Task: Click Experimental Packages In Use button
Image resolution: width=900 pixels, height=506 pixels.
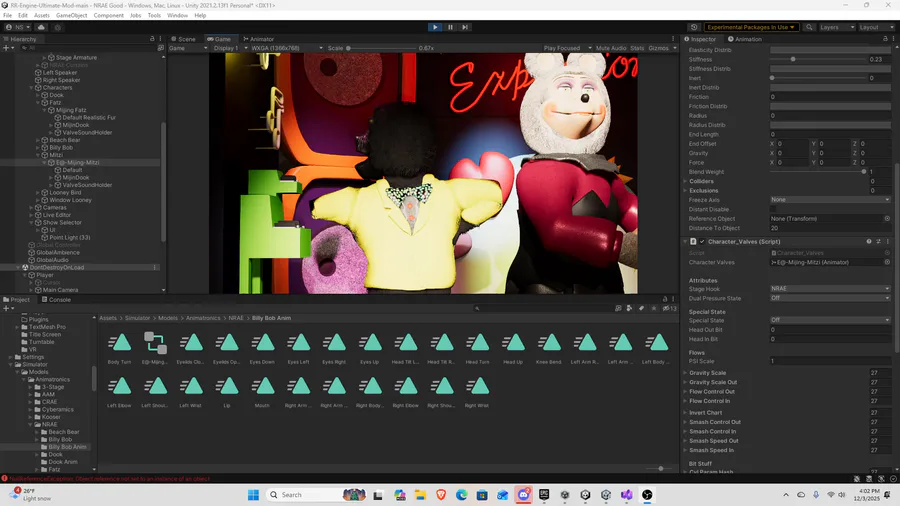Action: [x=751, y=27]
